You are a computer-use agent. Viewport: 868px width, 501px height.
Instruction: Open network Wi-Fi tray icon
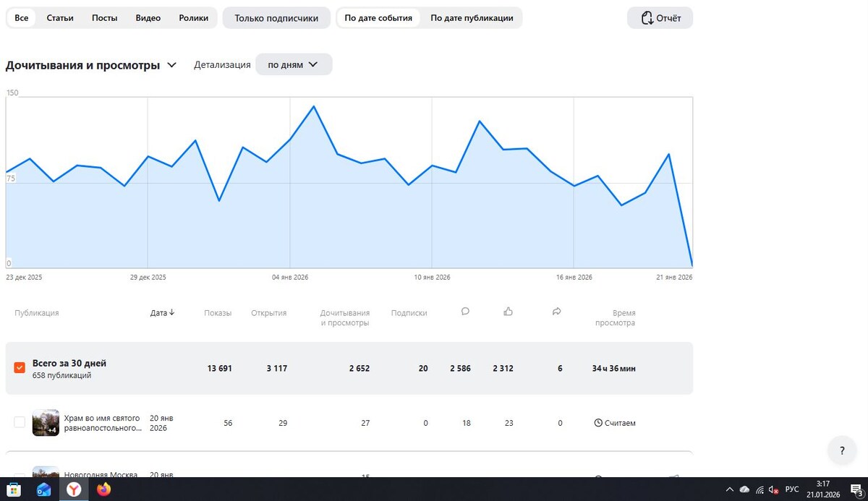click(759, 489)
